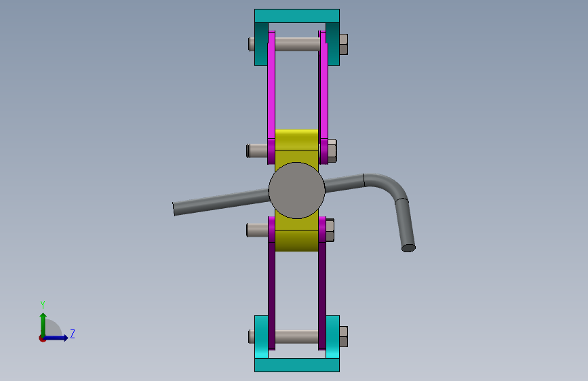
Task: Pick the large gray circular disc at center
Action: (296, 190)
